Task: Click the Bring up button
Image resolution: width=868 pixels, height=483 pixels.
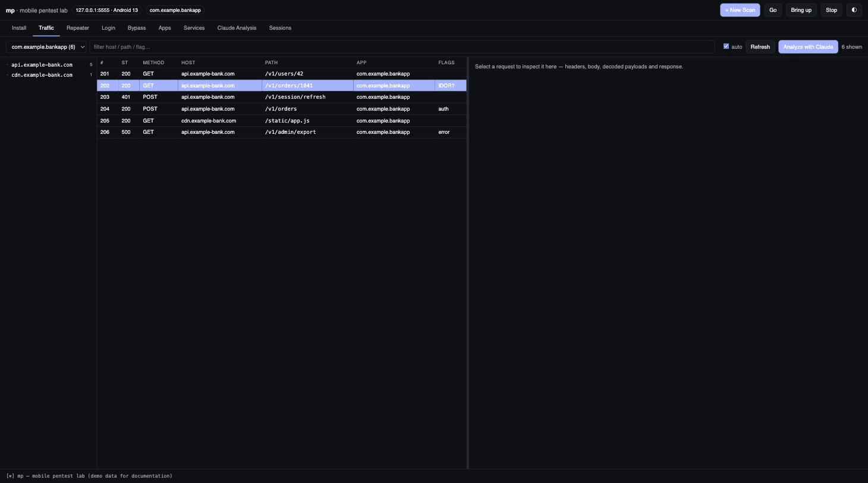Action: [801, 10]
